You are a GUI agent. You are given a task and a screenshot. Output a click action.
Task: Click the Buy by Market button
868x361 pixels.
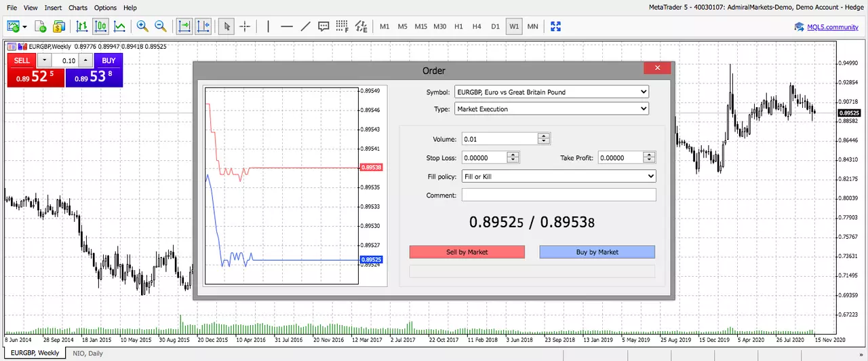(597, 252)
